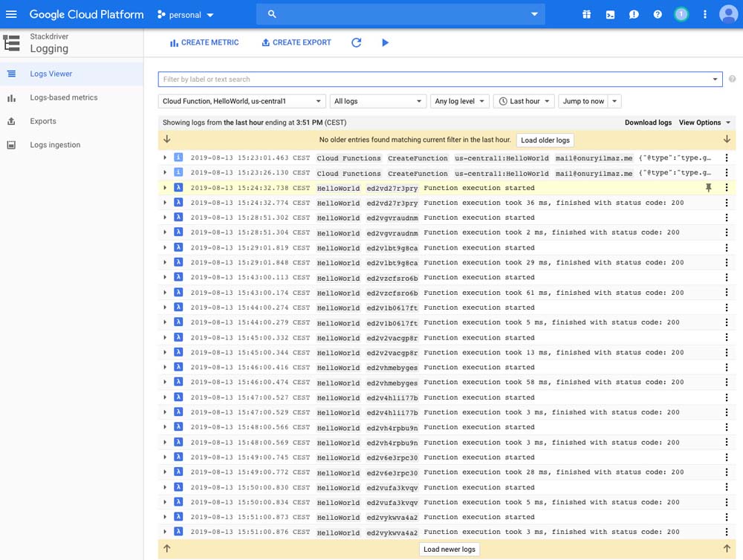Open the hamburger navigation menu
743x560 pixels.
11,14
